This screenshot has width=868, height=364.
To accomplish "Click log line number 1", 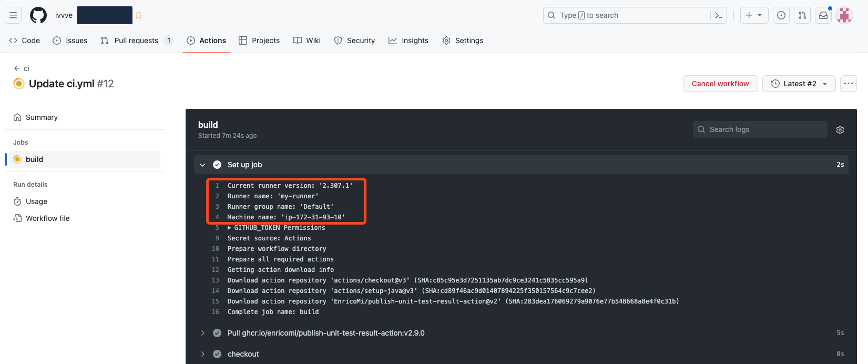I will click(x=217, y=186).
